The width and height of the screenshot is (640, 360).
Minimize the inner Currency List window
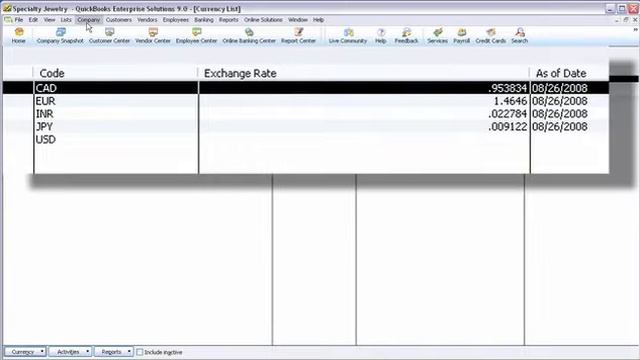(x=617, y=20)
